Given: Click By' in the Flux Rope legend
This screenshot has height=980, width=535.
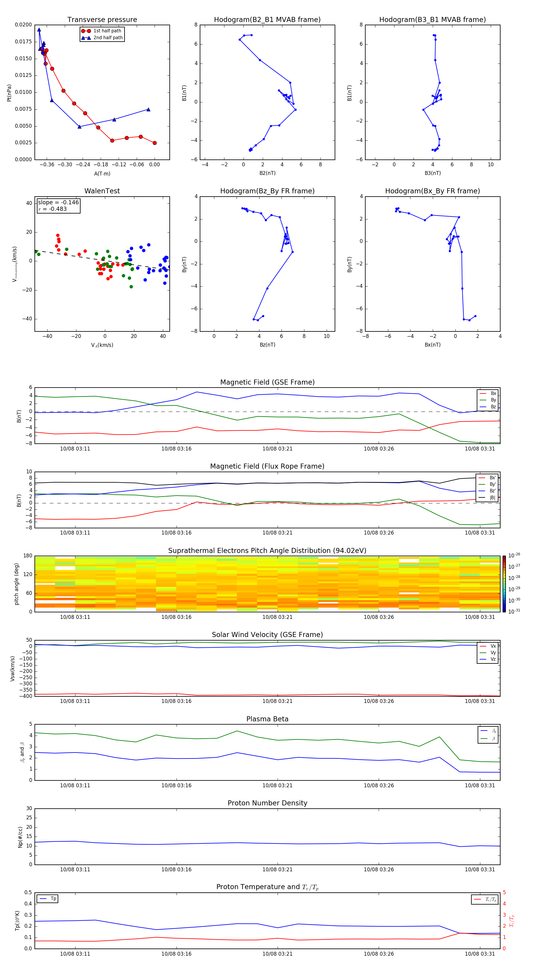Looking at the screenshot, I should 487,484.
